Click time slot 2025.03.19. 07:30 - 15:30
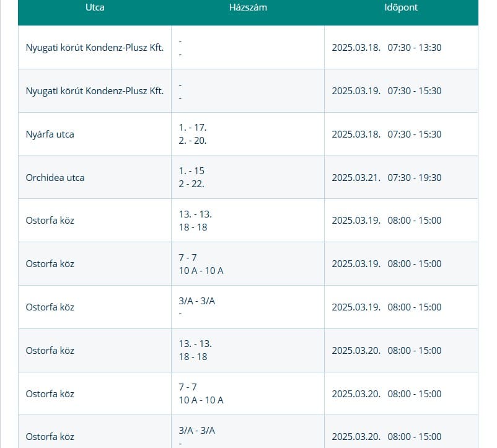Viewport: 497px width, 448px height. 386,90
